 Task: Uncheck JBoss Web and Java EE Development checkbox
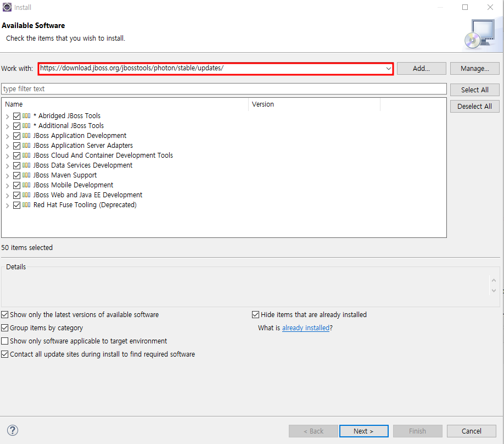click(x=16, y=195)
